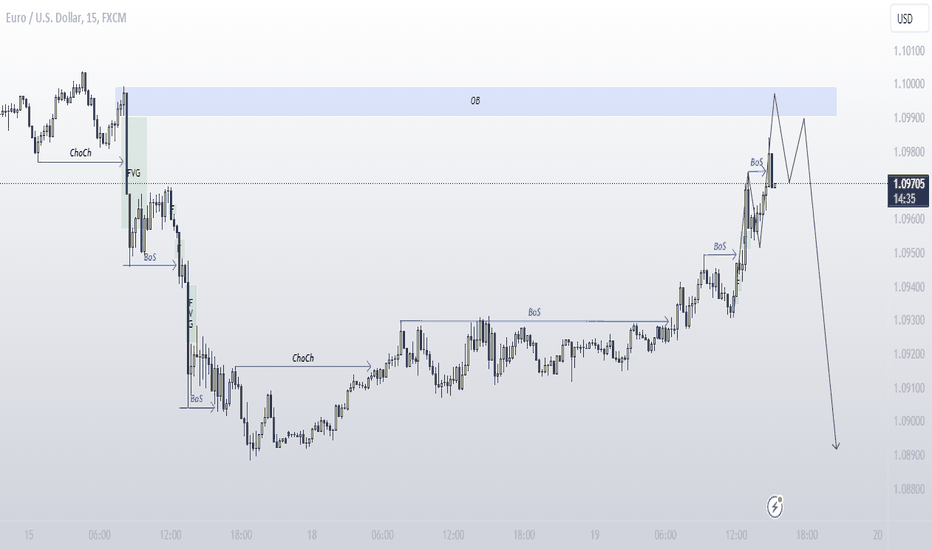Click the 18:00 time label at far right
This screenshot has width=932, height=550.
coord(807,535)
